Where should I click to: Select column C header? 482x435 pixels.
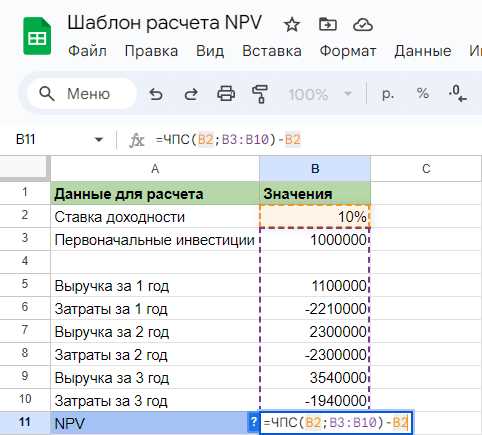(x=426, y=169)
